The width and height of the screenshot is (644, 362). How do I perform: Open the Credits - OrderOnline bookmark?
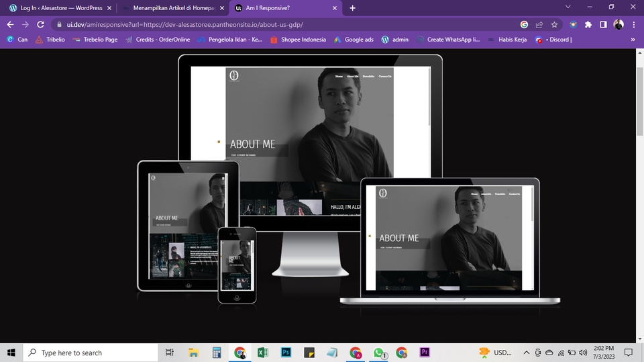[158, 40]
